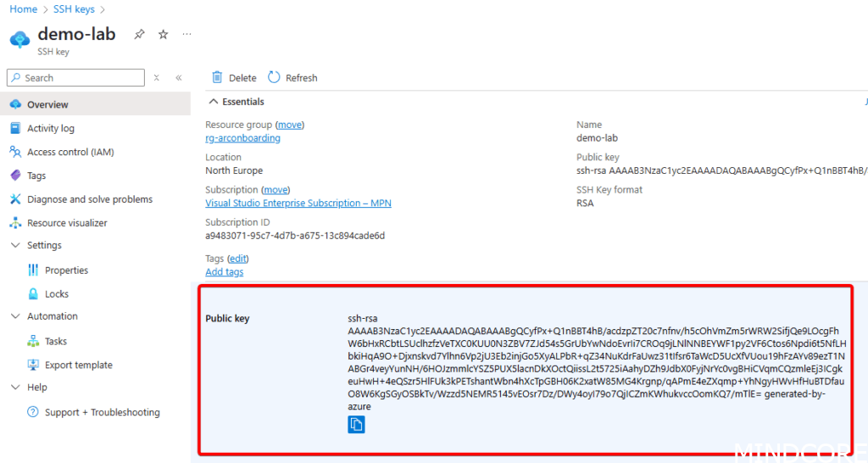Open the more options ellipsis menu
Image resolution: width=868 pixels, height=463 pixels.
point(186,35)
